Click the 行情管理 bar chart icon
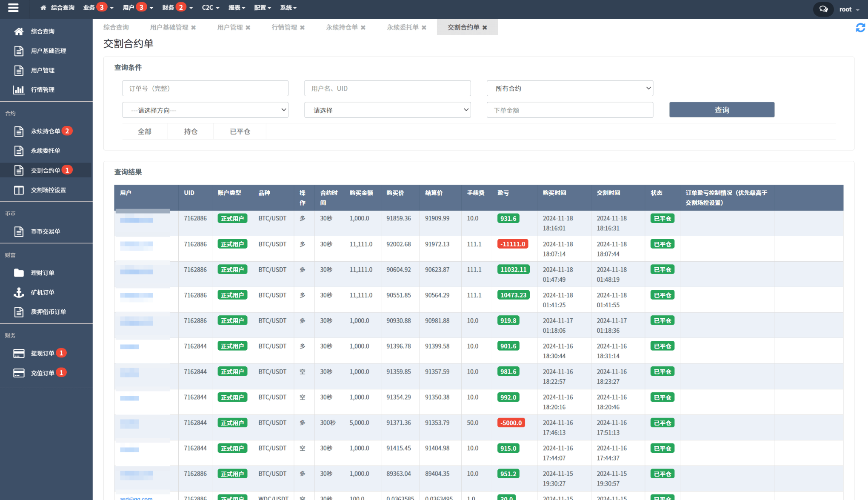The image size is (868, 500). [x=19, y=90]
